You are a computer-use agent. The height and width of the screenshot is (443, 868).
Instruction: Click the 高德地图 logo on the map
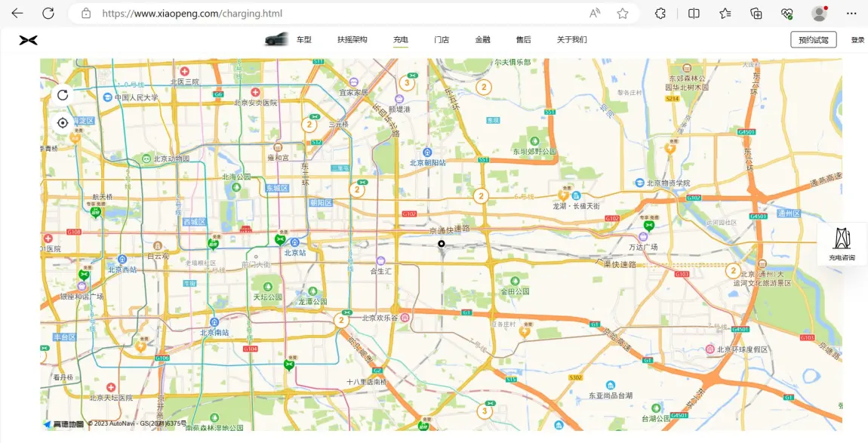click(x=63, y=424)
